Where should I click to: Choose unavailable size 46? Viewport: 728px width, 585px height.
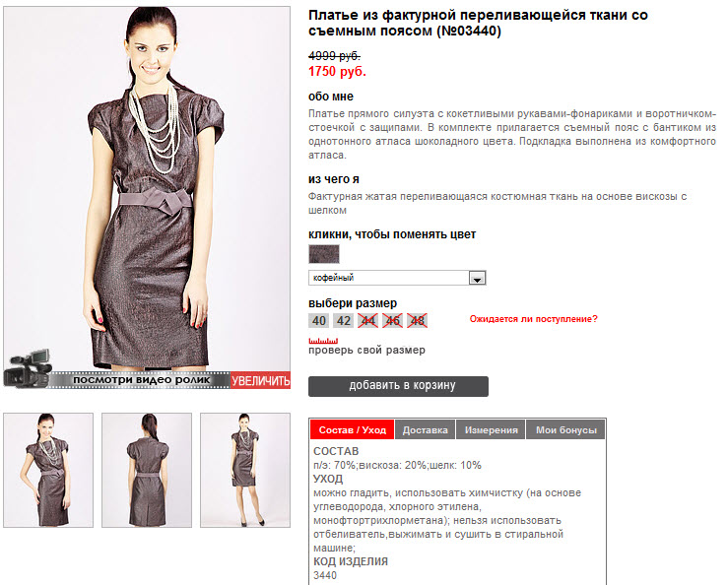[x=393, y=321]
